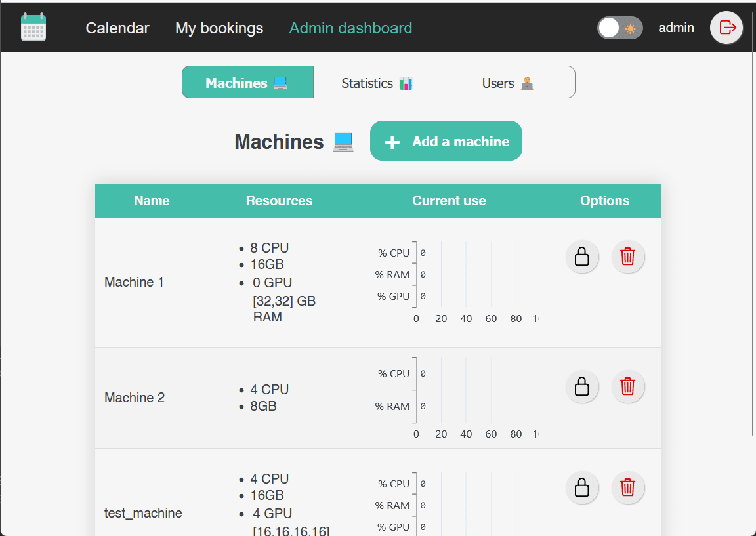
Task: Delete test_machine with the trash icon
Action: (627, 487)
